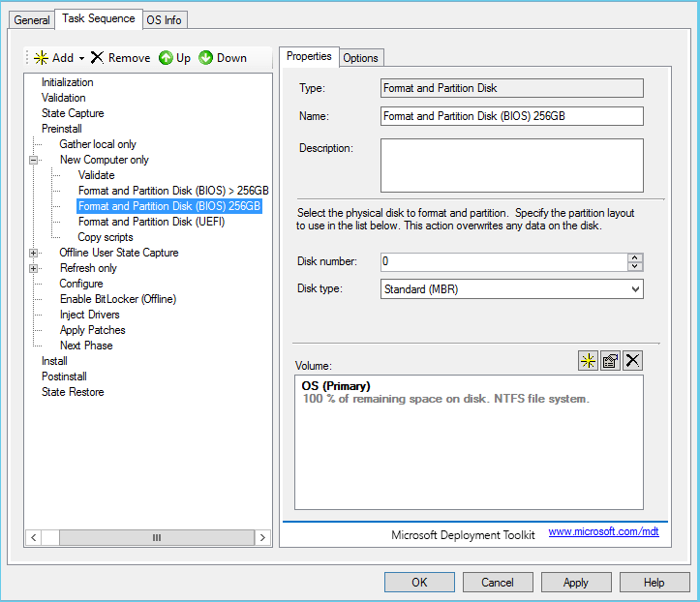Select Enable BitLocker (Offline) step
The height and width of the screenshot is (602, 700).
118,299
